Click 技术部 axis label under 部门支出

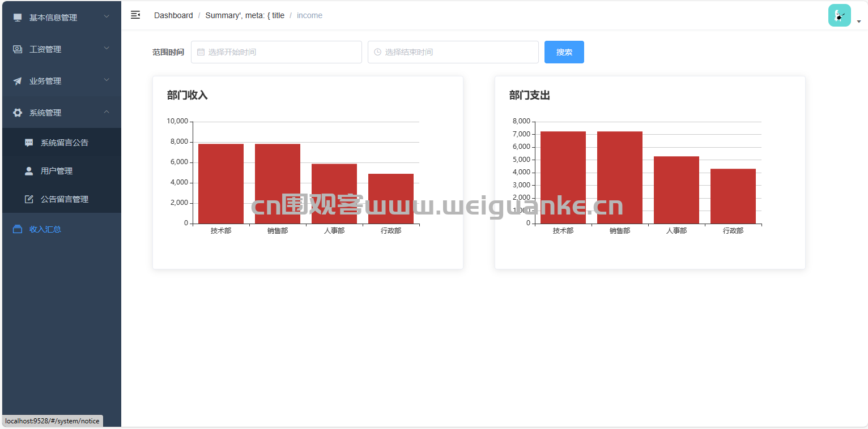click(563, 231)
